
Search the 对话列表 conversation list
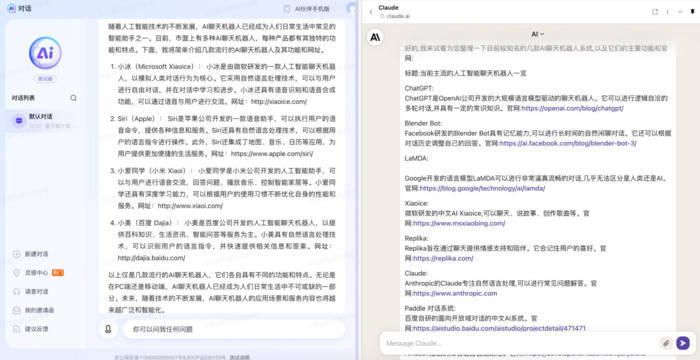pos(73,98)
